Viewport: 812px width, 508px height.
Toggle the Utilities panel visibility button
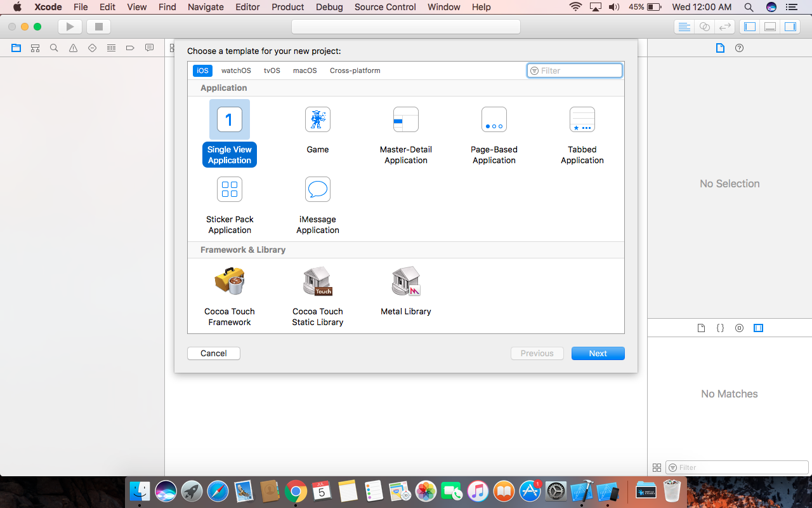tap(790, 27)
